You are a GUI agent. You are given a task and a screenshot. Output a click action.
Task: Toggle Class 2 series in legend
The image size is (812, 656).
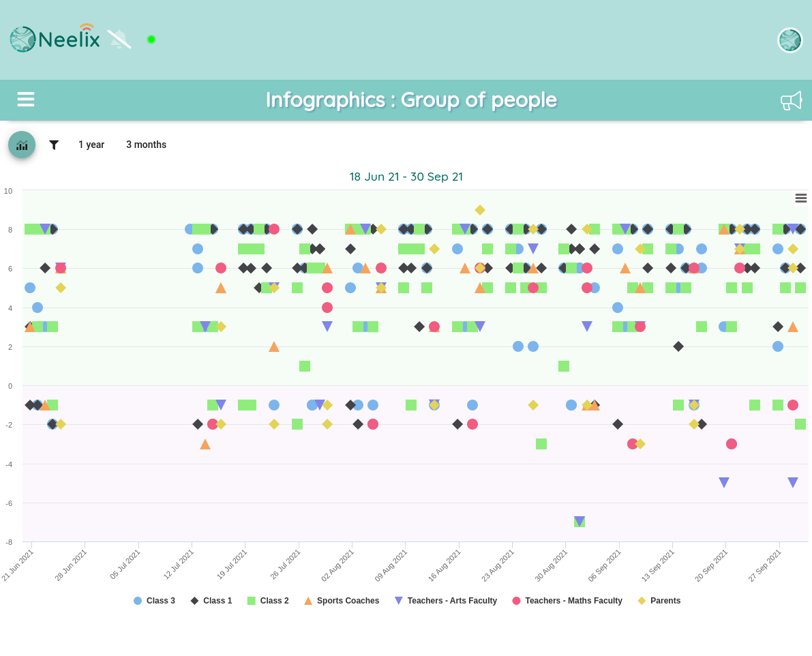[268, 601]
